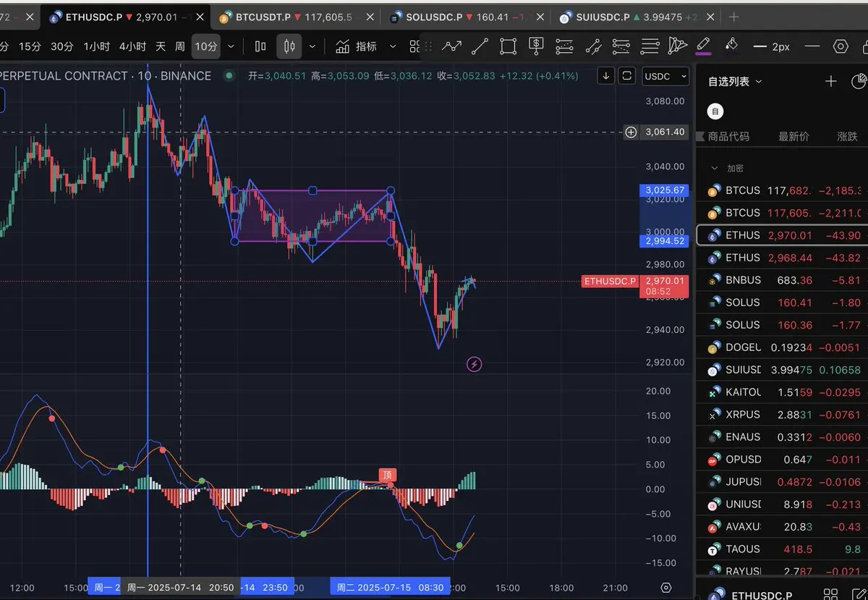Select the TAOUS watchlist row
Screen dimensions: 868x600
782,549
